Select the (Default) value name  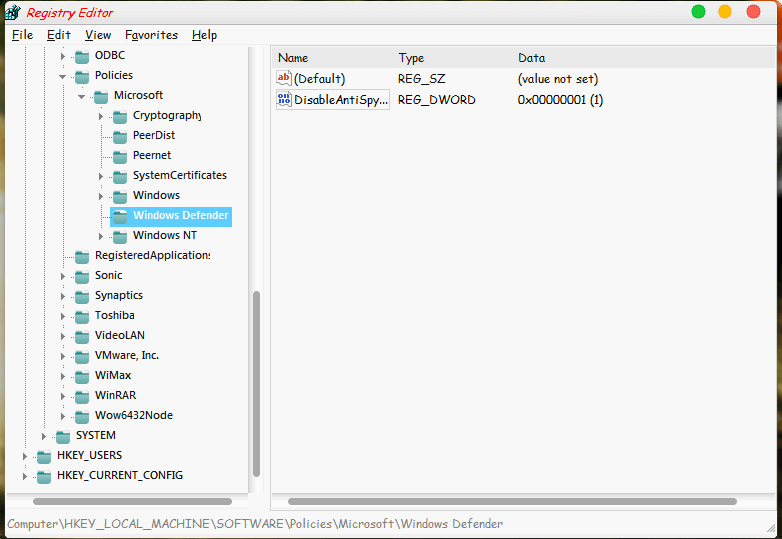coord(319,79)
